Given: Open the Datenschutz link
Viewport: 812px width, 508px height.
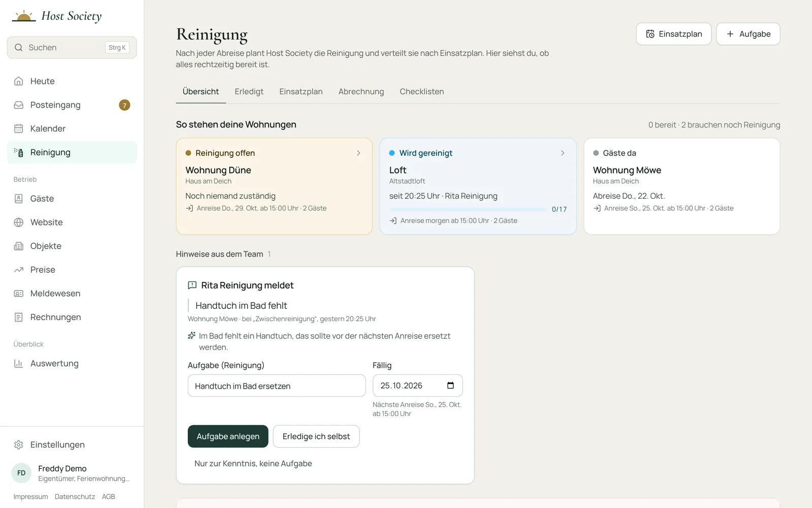Looking at the screenshot, I should (x=75, y=497).
